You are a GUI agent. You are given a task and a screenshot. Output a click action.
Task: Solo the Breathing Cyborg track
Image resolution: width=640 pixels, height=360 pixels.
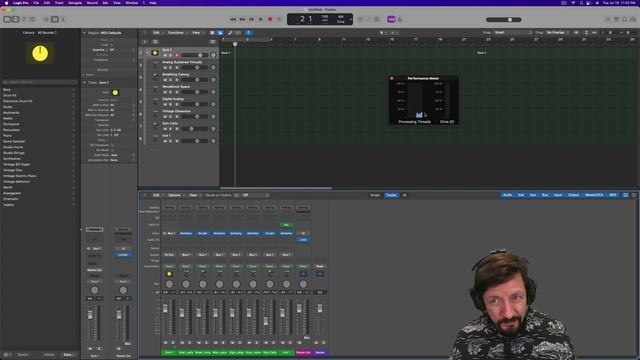171,80
